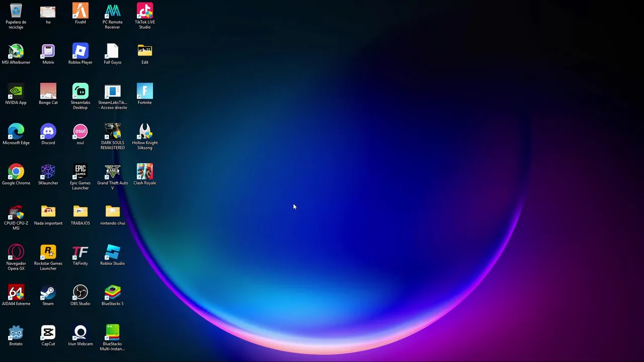Viewport: 644px width, 362px height.
Task: Select the CapCut shortcut icon
Action: pos(48,332)
